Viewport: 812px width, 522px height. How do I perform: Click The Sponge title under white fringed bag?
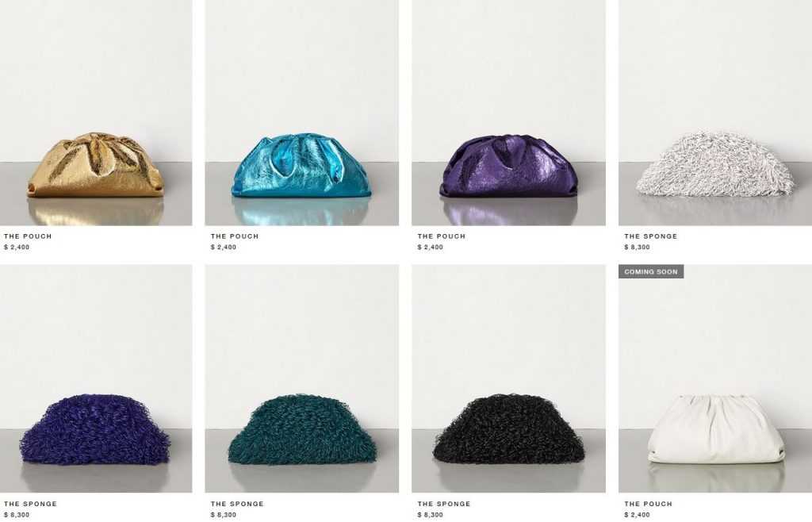(x=651, y=236)
